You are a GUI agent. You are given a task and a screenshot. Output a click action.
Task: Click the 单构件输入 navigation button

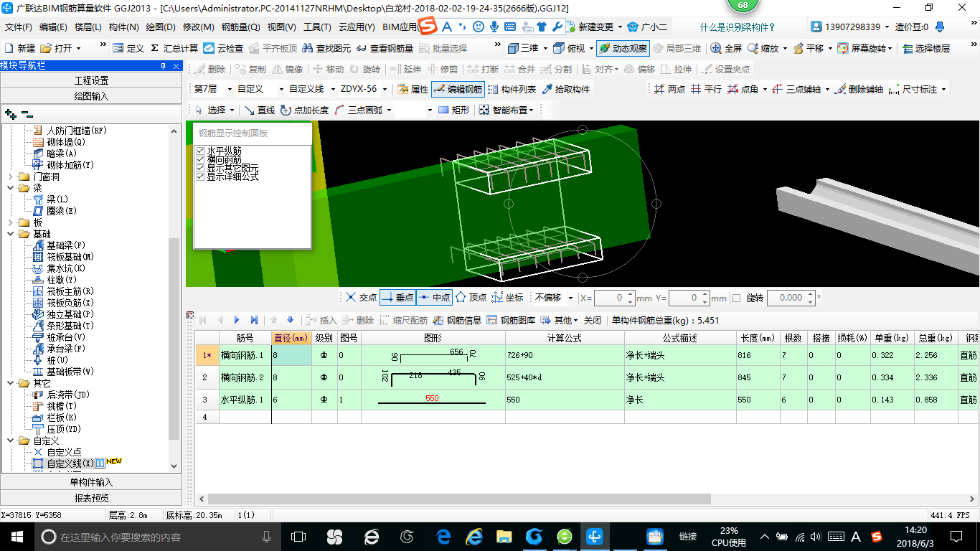(x=91, y=482)
